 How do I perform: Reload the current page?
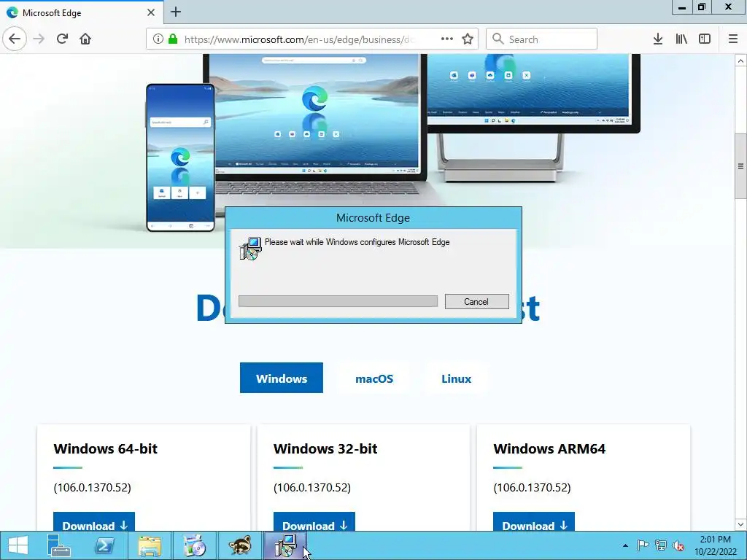[62, 39]
